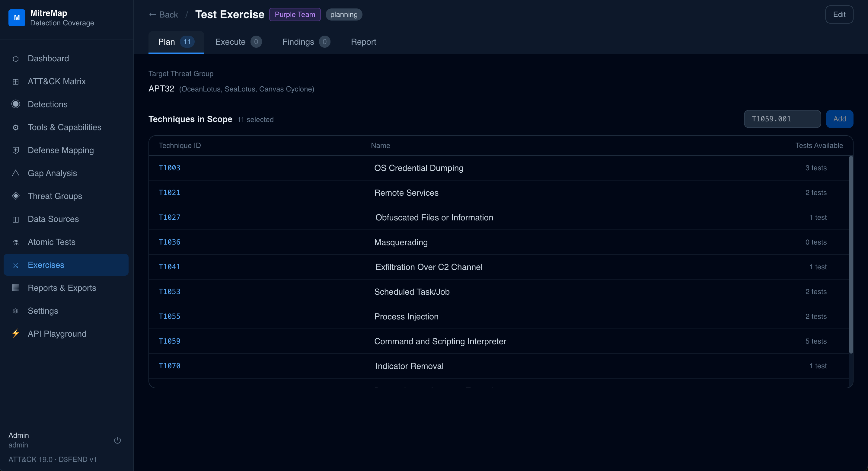This screenshot has height=471, width=868.
Task: Open technique T1041 link
Action: tap(170, 267)
